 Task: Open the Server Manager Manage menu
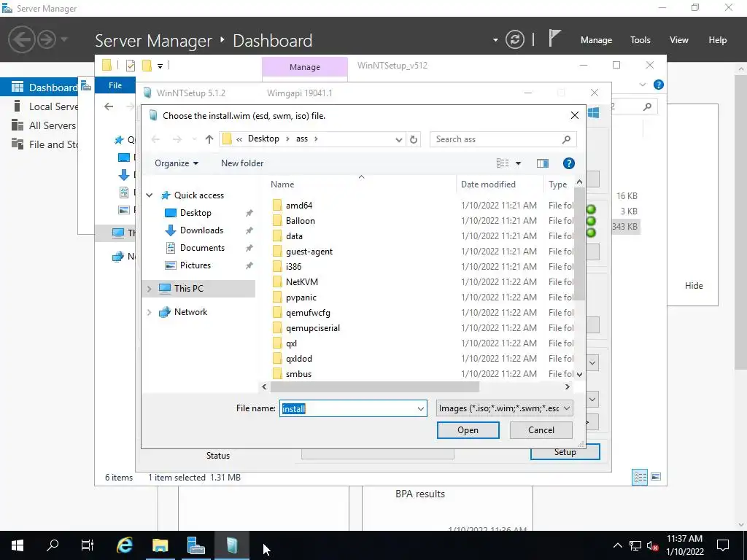[596, 40]
